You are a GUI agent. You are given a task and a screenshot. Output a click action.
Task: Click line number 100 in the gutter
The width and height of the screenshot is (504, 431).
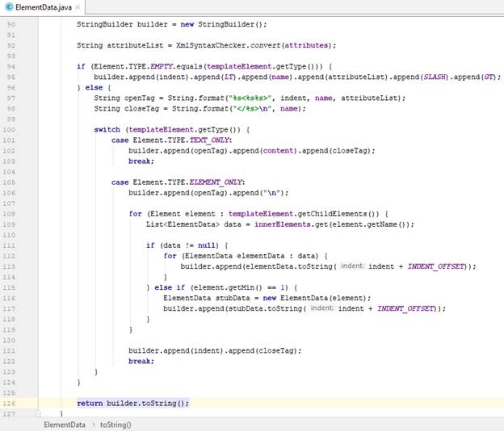[9, 130]
